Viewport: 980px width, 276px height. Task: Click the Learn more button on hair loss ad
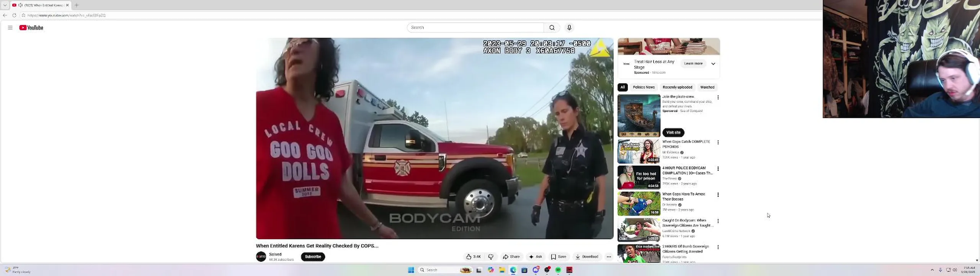point(693,64)
